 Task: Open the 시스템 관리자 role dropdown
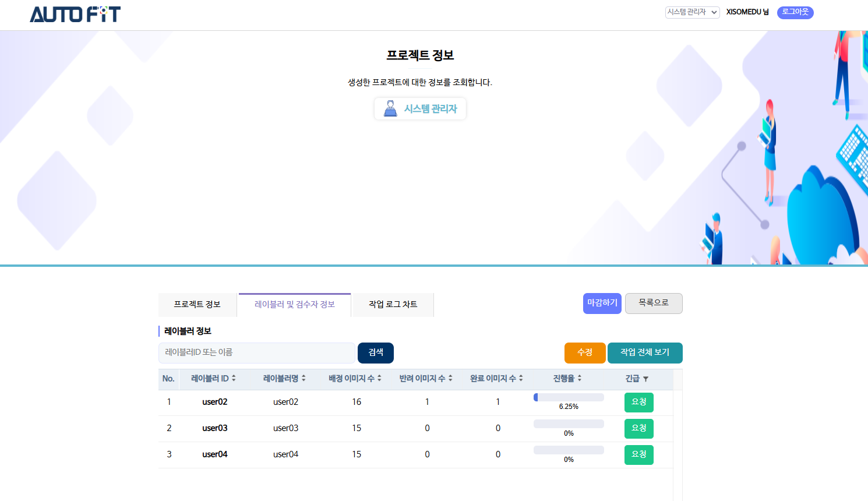pyautogui.click(x=692, y=12)
